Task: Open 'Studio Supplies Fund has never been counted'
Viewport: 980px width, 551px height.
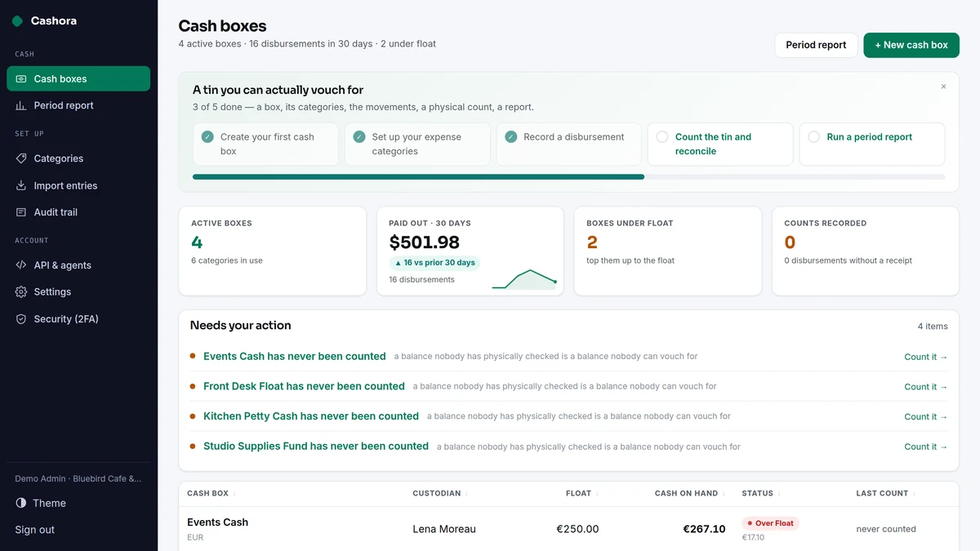Action: pyautogui.click(x=316, y=447)
